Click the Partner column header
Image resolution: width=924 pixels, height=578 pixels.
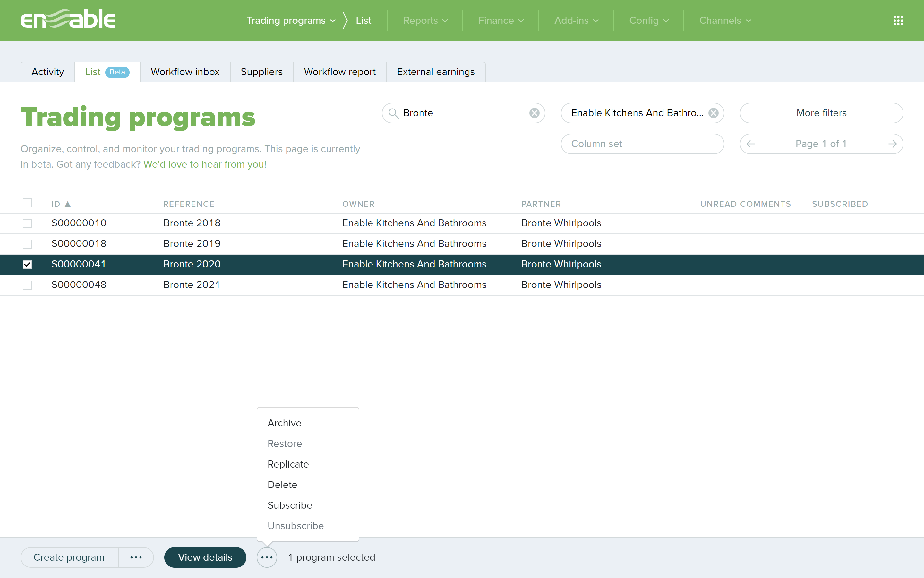tap(541, 204)
